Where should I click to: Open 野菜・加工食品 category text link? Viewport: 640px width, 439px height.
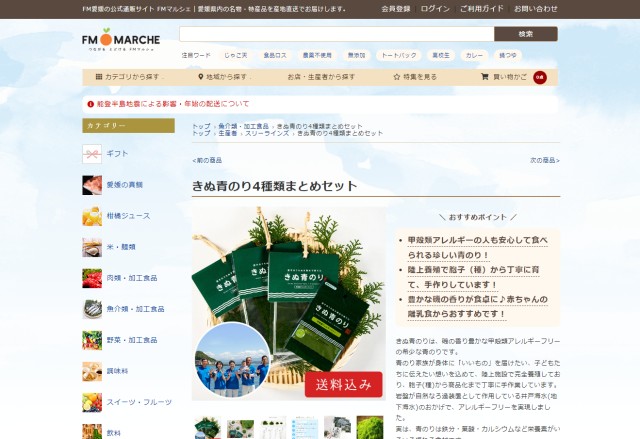click(132, 340)
